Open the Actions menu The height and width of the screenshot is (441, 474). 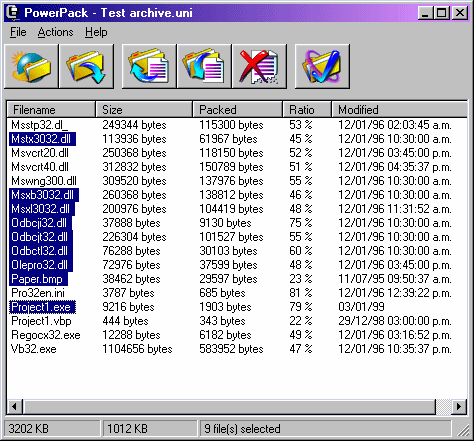pyautogui.click(x=55, y=32)
